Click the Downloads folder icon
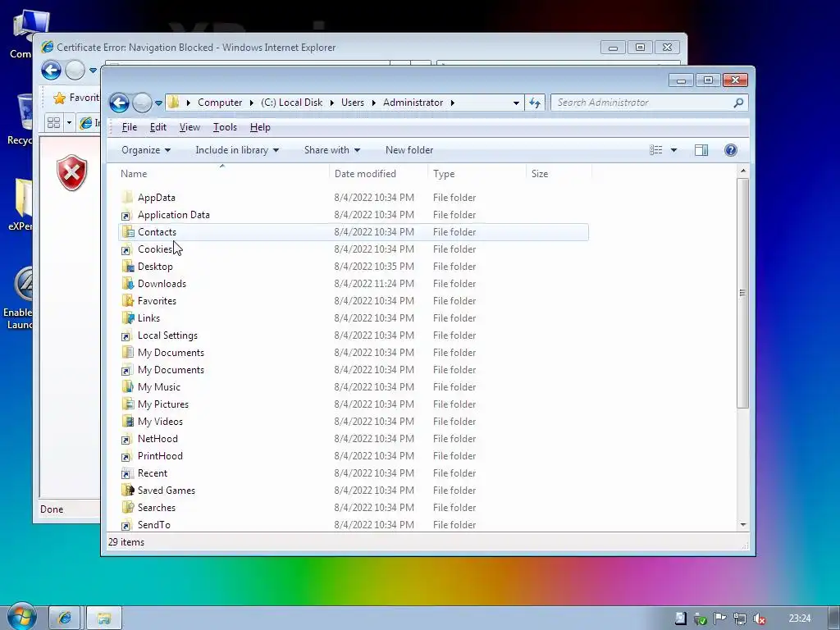Viewport: 840px width, 630px height. [127, 283]
